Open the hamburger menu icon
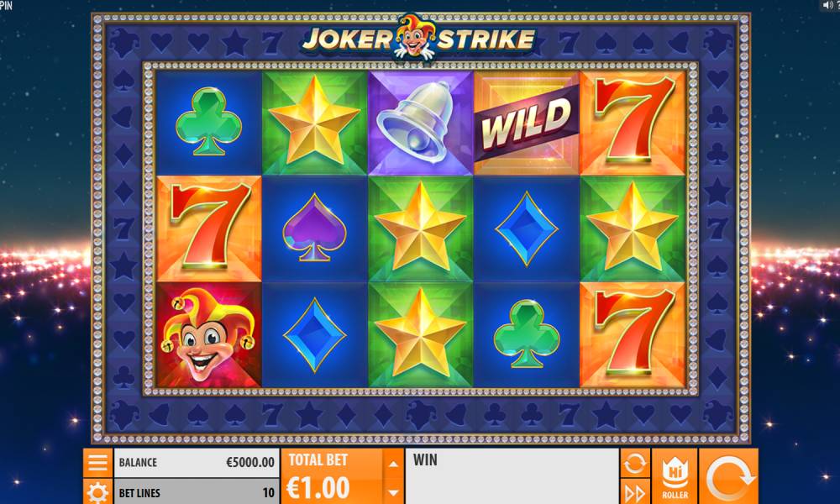Image resolution: width=840 pixels, height=504 pixels. [x=97, y=463]
